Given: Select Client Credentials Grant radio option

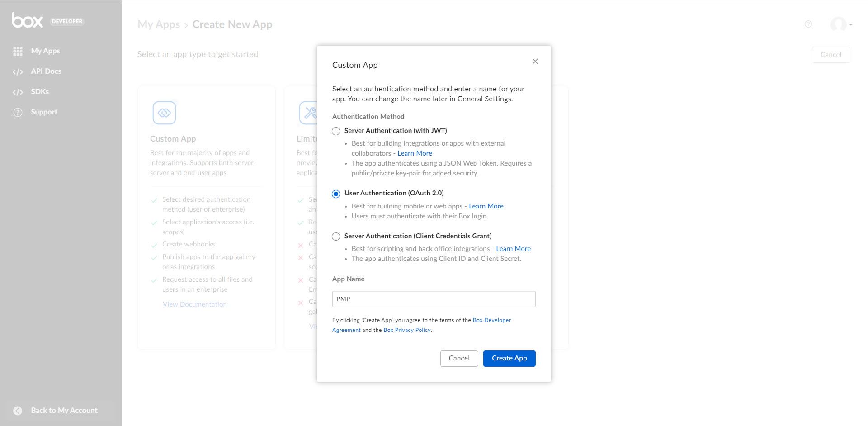Looking at the screenshot, I should (x=336, y=237).
